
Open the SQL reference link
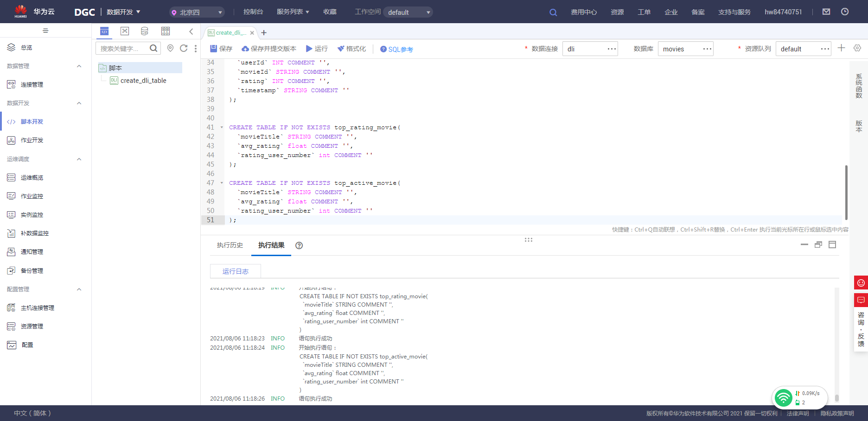396,49
